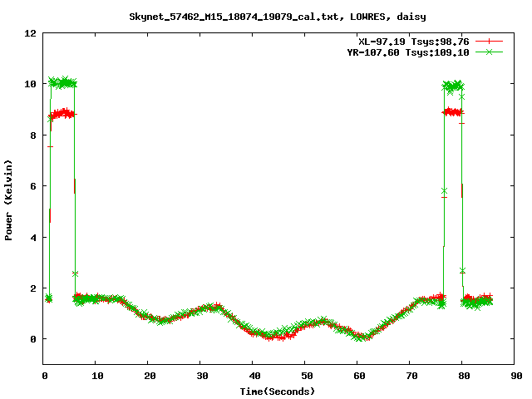Click the red legend line sample for XL
This screenshot has width=532, height=399.
pyautogui.click(x=489, y=42)
